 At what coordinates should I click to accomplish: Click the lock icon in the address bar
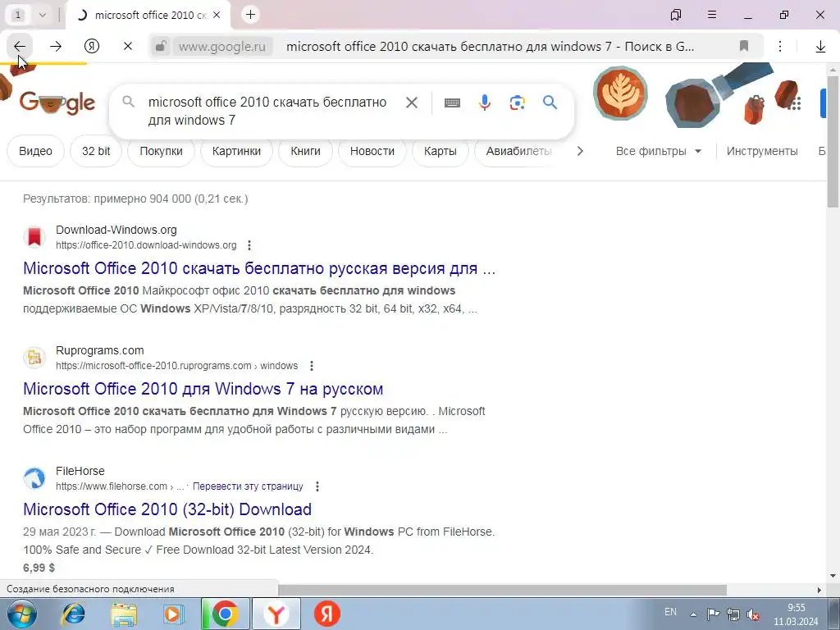pyautogui.click(x=160, y=47)
